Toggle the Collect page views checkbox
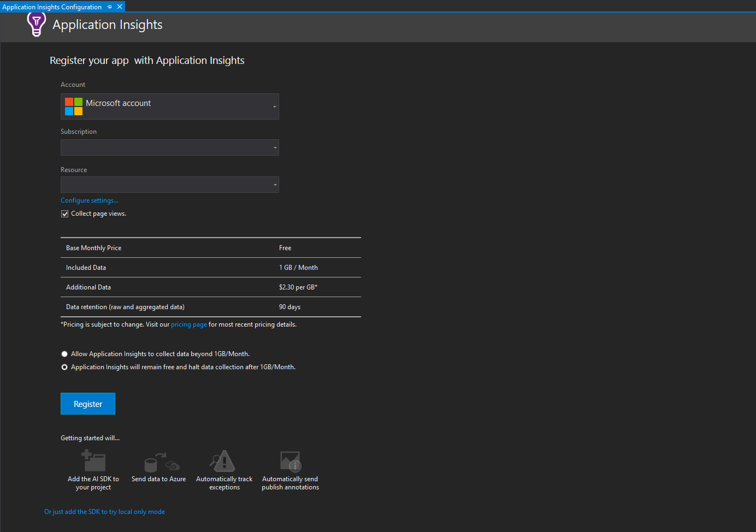This screenshot has width=756, height=532. [64, 214]
